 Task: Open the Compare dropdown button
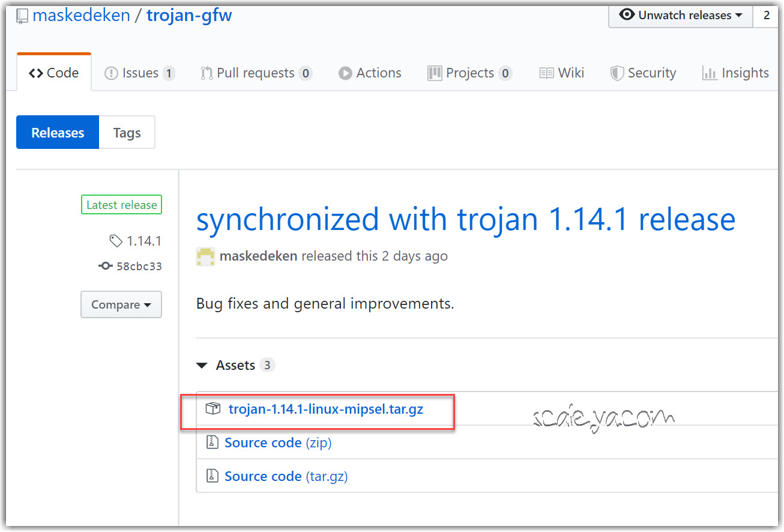coord(121,304)
